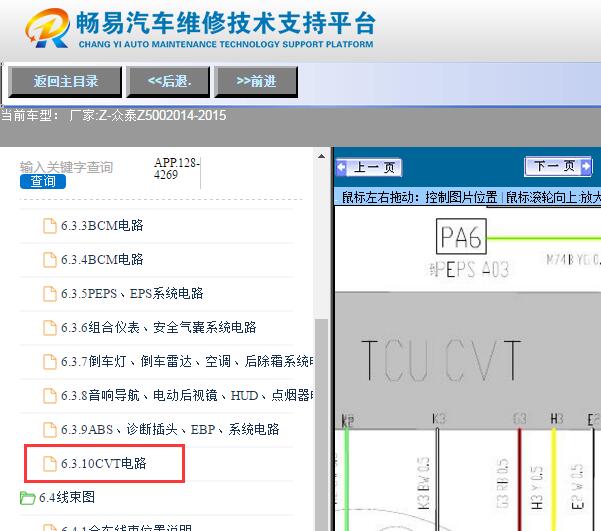Open 6.3.3BCM电路 in the tree
This screenshot has width=601, height=531.
pyautogui.click(x=102, y=225)
